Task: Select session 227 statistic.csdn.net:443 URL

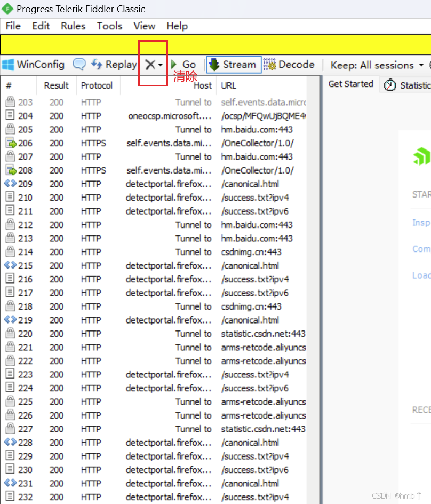Action: point(264,429)
